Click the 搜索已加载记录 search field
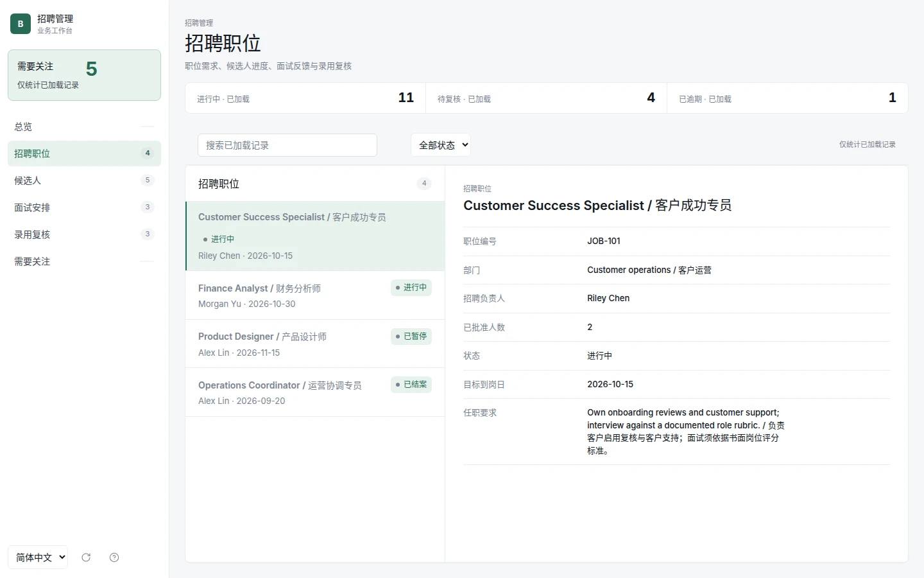 (x=287, y=145)
